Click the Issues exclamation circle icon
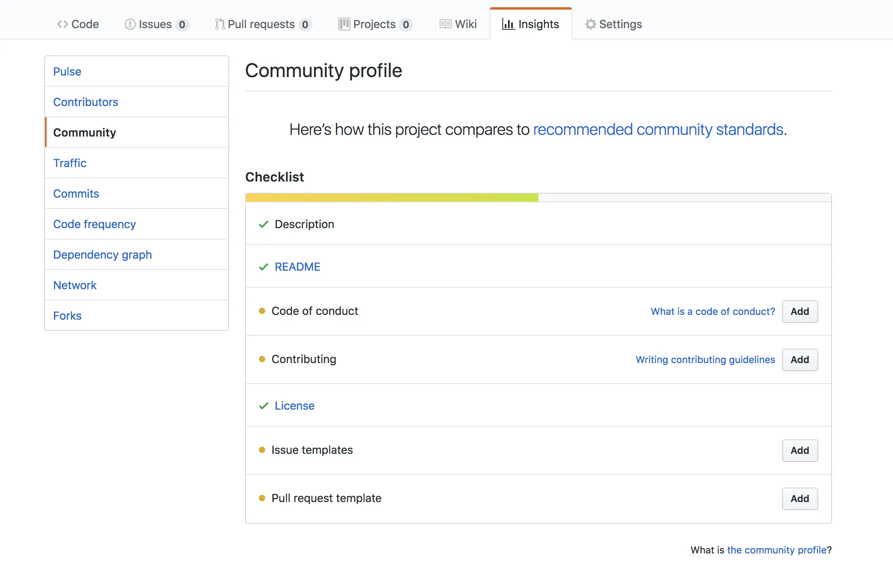 [x=130, y=24]
